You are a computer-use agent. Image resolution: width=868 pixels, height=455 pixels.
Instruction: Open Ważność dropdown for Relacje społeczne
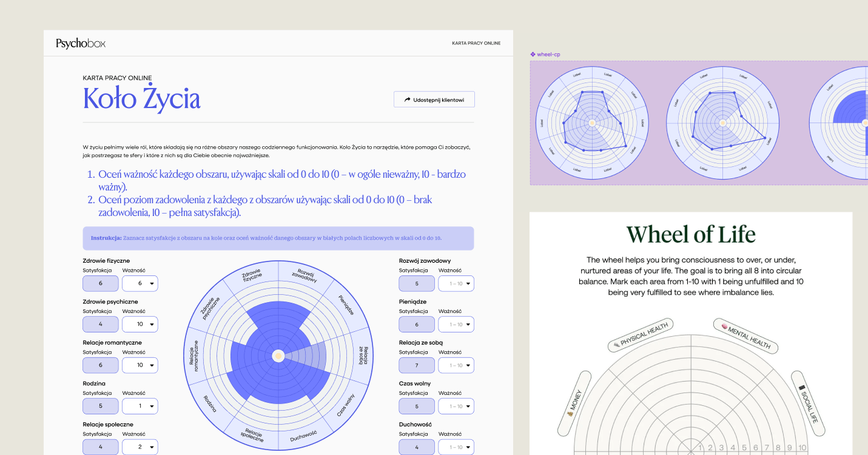[x=140, y=447]
